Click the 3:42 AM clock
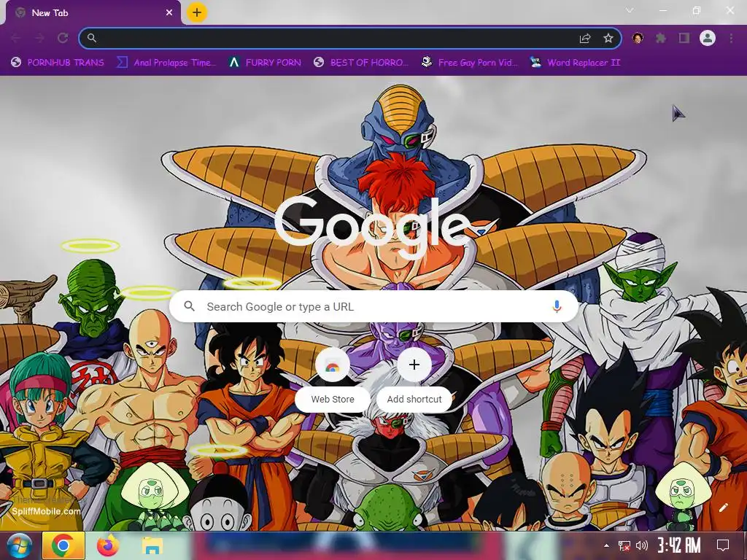Viewport: 747px width, 560px height. pyautogui.click(x=679, y=545)
